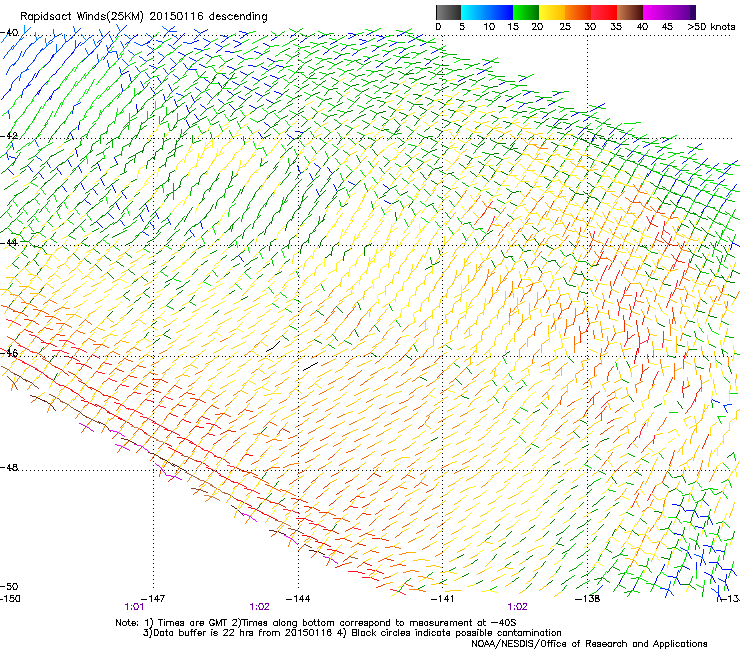Viewport: 740px width, 650px height.
Task: Click the latitude label '-46'
Action: 9,353
